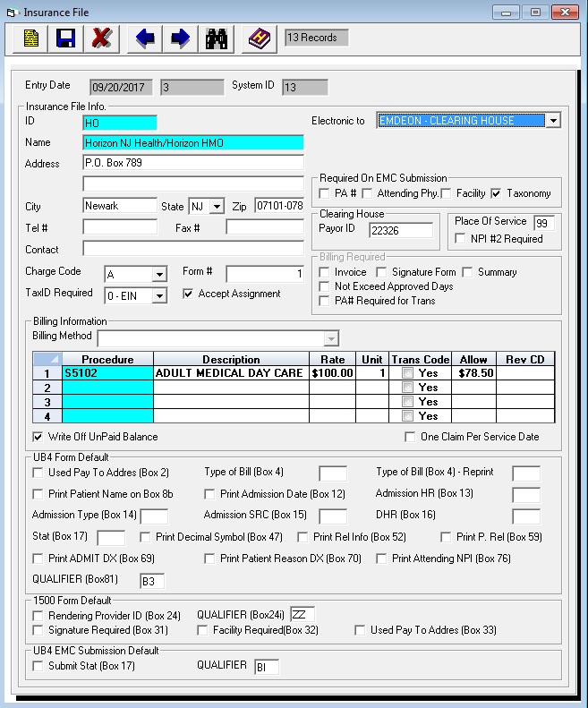This screenshot has width=588, height=708.
Task: Click the Zip code field
Action: pyautogui.click(x=279, y=206)
